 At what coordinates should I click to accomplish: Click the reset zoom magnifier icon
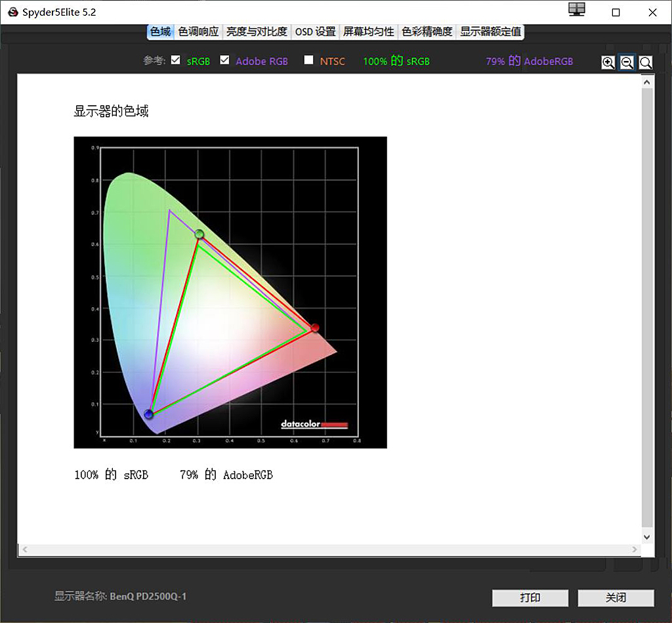coord(646,62)
